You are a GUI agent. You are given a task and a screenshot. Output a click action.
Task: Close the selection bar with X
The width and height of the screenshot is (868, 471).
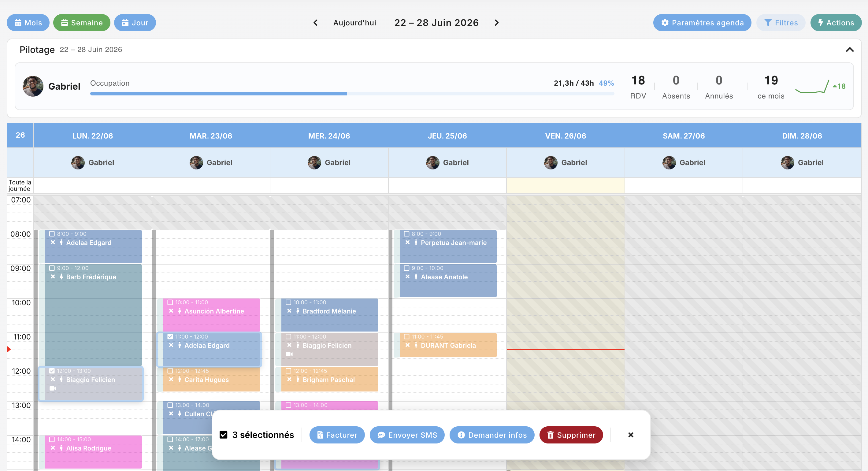tap(631, 435)
